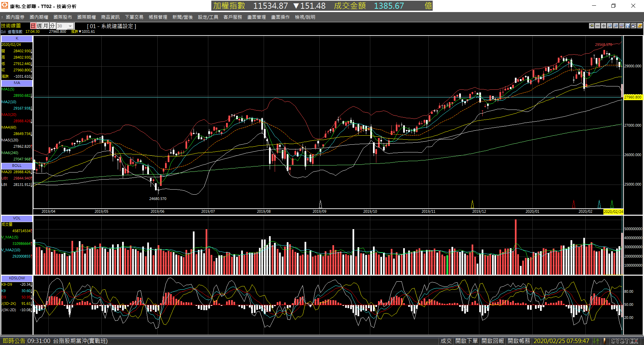Click the 開啟下單 button
This screenshot has width=644, height=345.
[466, 341]
